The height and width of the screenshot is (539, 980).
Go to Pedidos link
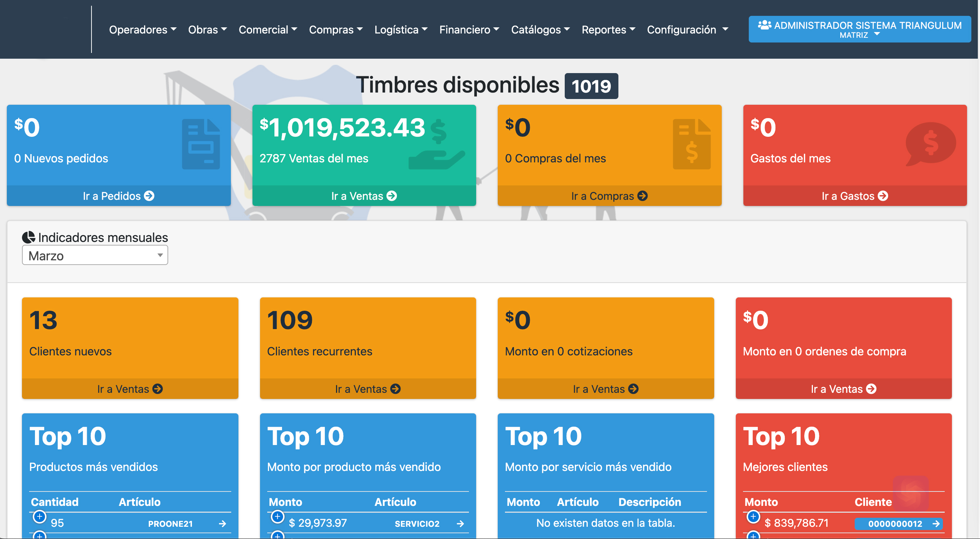(118, 196)
